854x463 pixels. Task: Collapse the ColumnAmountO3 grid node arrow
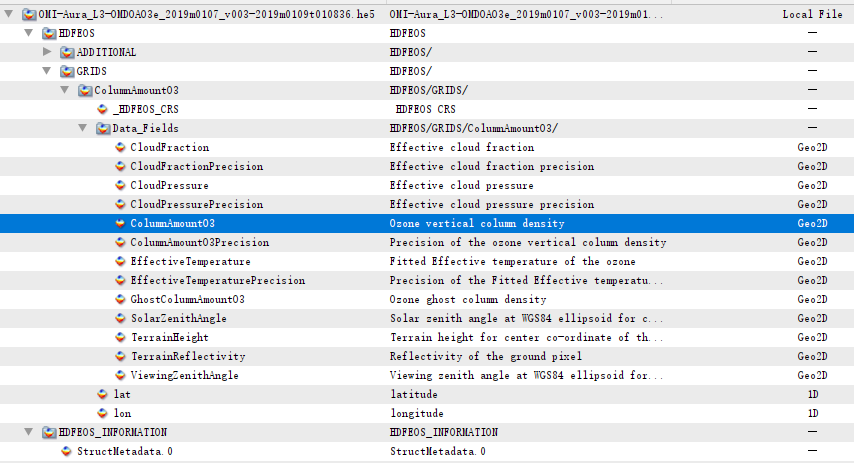(65, 91)
